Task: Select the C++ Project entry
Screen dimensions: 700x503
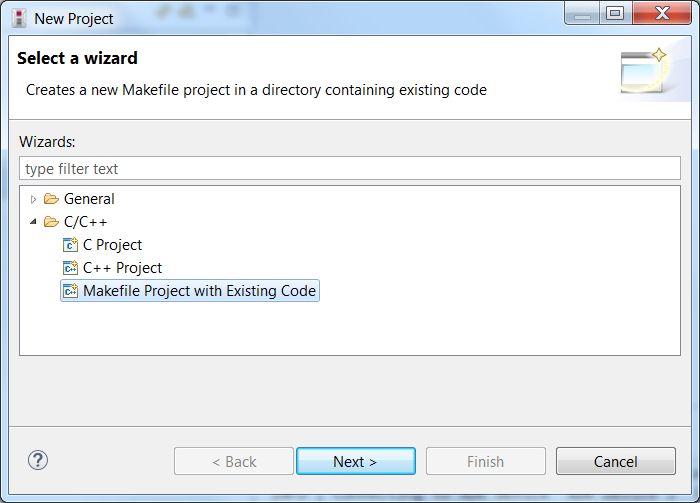Action: tap(122, 268)
